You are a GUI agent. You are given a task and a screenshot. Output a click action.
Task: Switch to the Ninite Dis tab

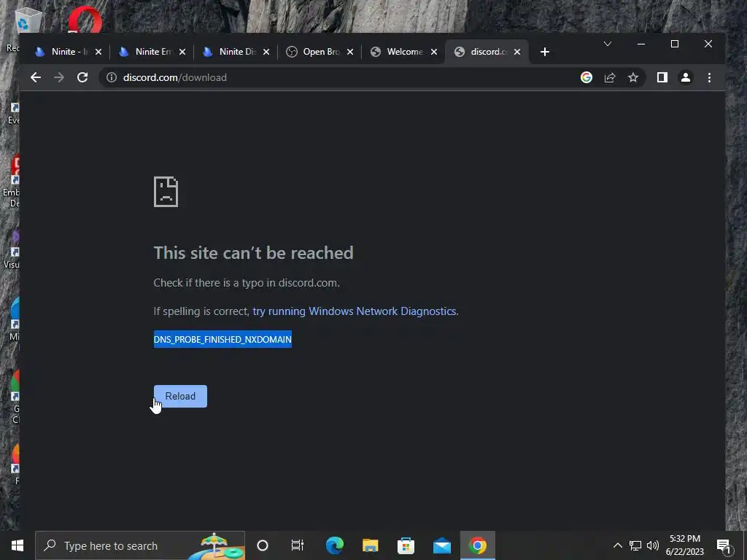click(236, 52)
